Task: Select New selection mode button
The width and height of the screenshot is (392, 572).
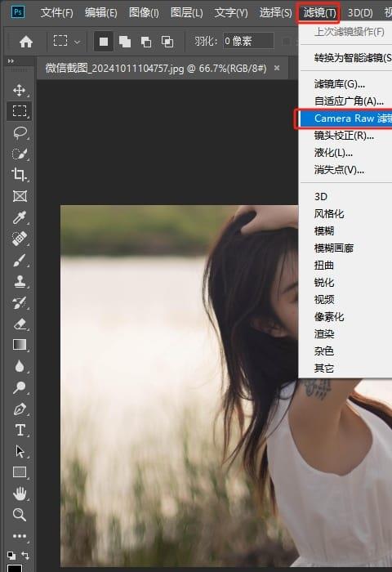Action: click(104, 42)
